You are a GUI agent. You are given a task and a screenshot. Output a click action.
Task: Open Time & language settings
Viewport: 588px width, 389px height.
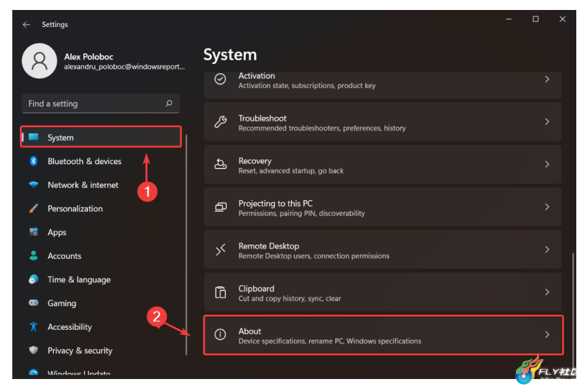(101, 279)
